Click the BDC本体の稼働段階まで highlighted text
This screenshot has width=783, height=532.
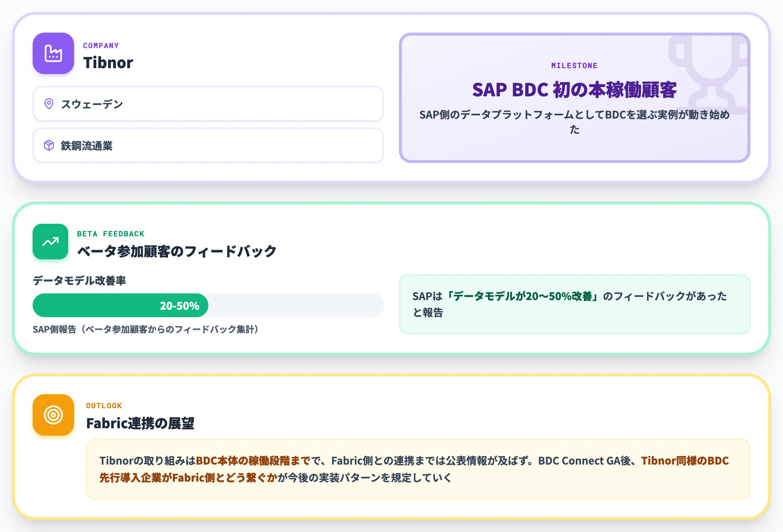pyautogui.click(x=253, y=460)
